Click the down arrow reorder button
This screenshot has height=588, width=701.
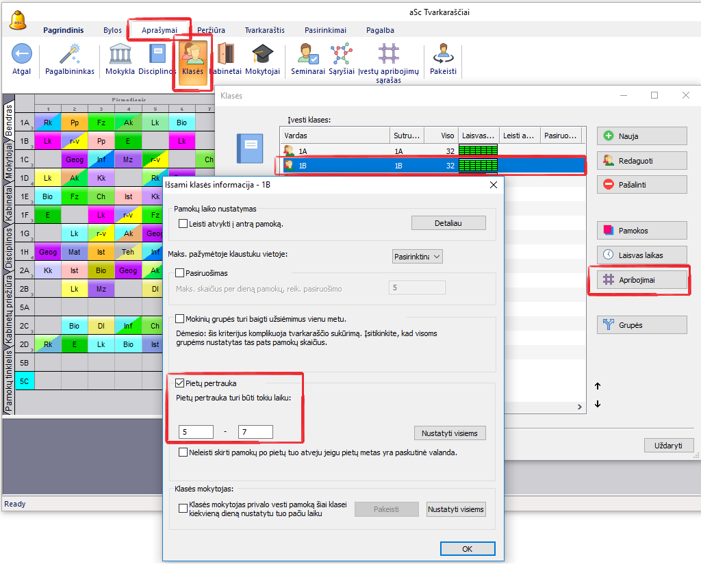[598, 404]
